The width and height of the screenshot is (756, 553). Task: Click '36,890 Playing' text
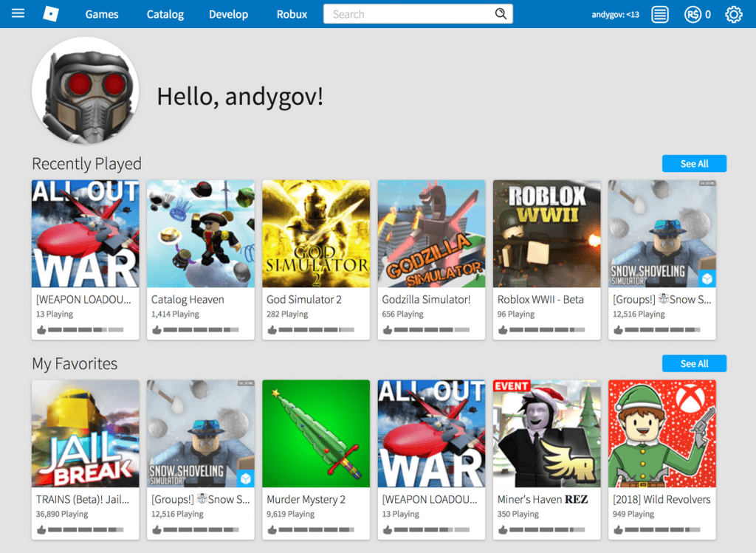coord(62,514)
